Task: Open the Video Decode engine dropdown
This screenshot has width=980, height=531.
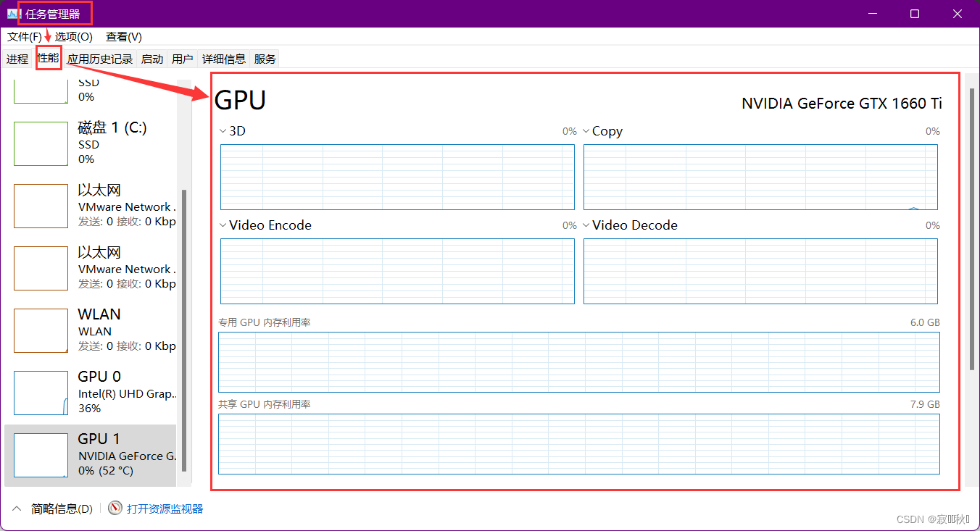Action: [586, 225]
